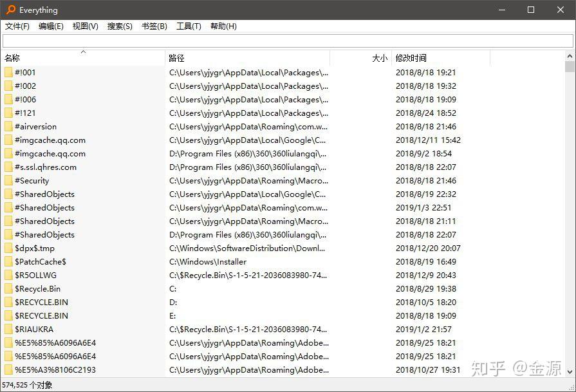576x392 pixels.
Task: Select $Recycle.Bin on C: drive
Action: point(37,289)
